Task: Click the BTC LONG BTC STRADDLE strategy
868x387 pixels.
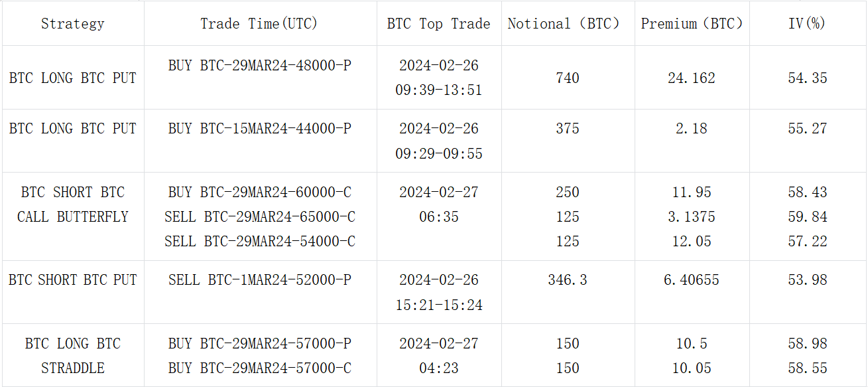Action: [72, 356]
